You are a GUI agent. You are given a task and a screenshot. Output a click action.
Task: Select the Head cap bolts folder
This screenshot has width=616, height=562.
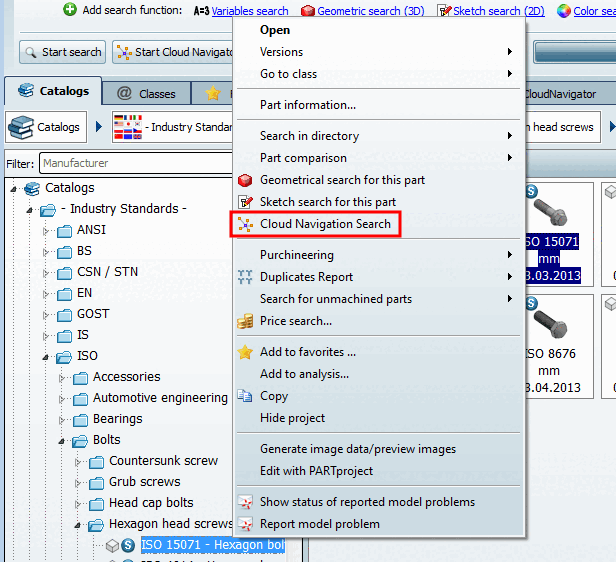pyautogui.click(x=151, y=503)
